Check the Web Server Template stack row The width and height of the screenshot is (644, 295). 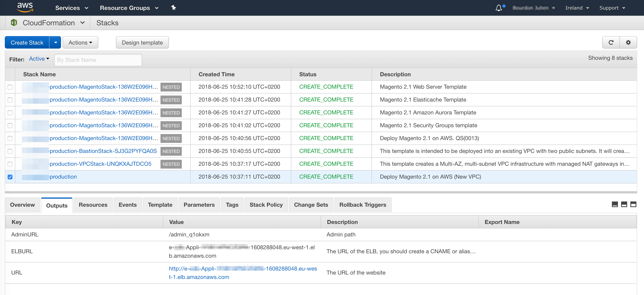pos(10,87)
